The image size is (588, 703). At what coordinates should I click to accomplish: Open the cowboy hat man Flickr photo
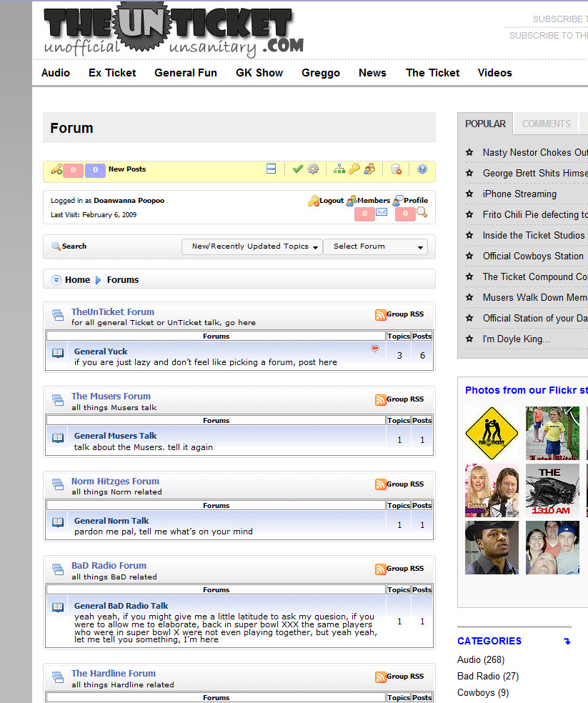click(x=492, y=547)
